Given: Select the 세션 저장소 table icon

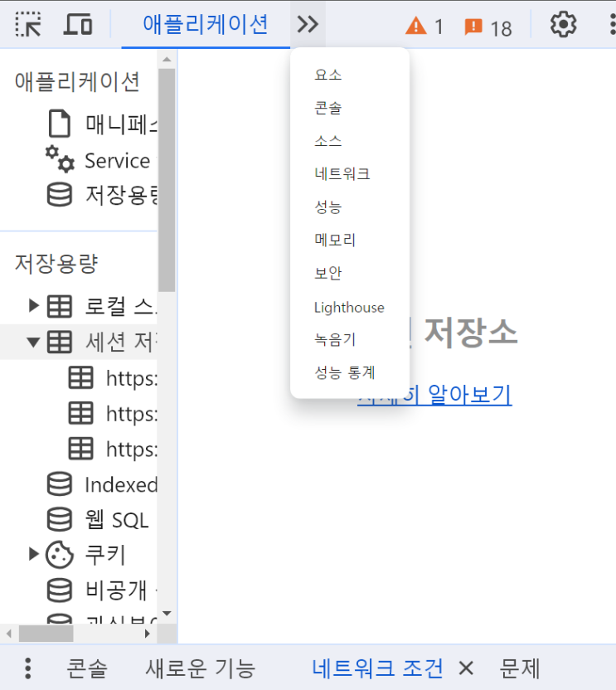Looking at the screenshot, I should pos(60,342).
